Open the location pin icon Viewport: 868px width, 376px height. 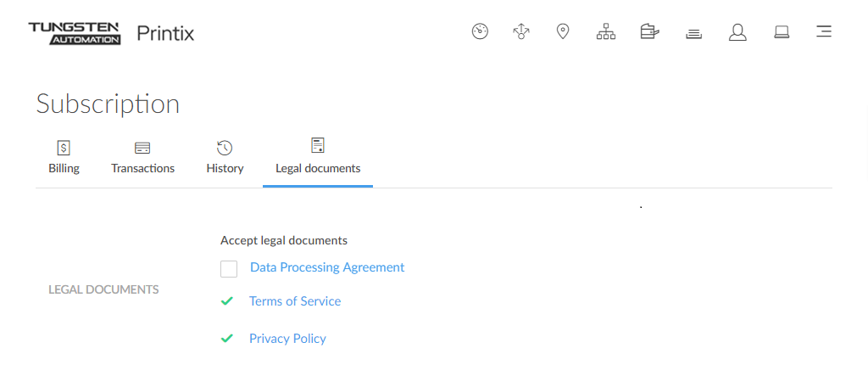point(562,32)
